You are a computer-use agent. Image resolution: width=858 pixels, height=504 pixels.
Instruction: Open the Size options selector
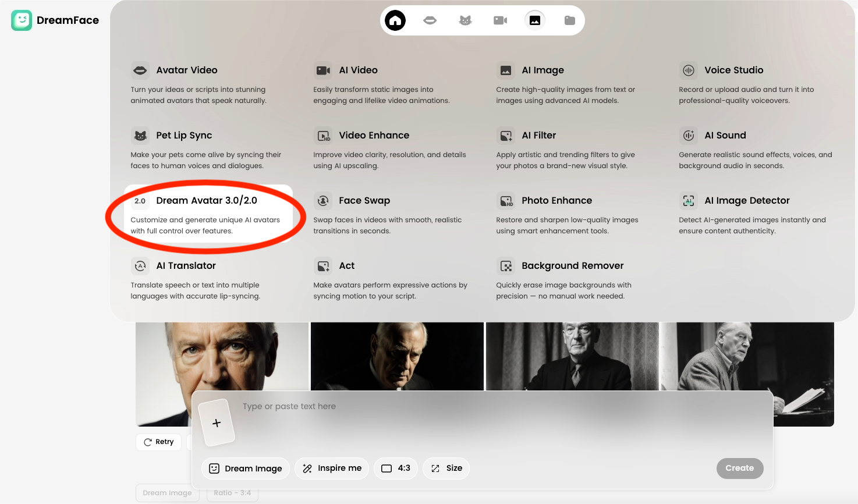click(x=446, y=468)
